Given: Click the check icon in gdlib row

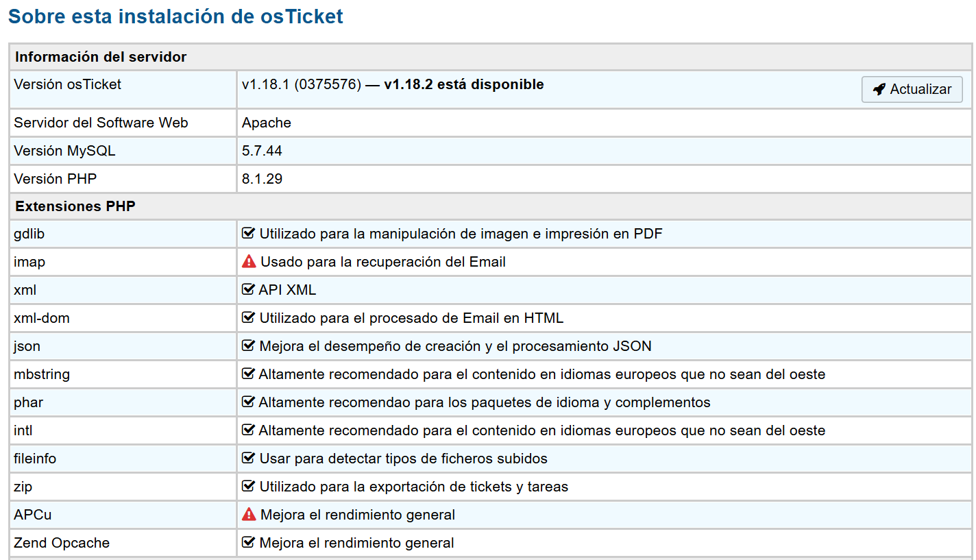Looking at the screenshot, I should (249, 234).
